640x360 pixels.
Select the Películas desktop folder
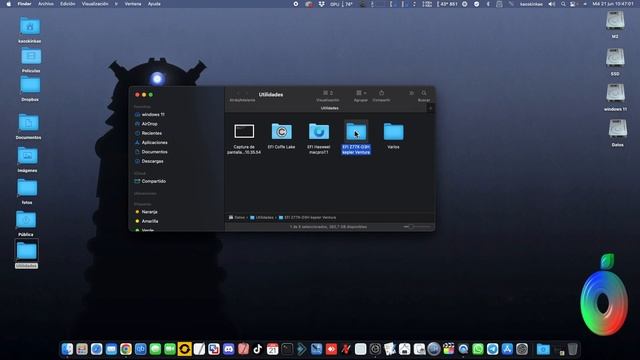(x=31, y=56)
